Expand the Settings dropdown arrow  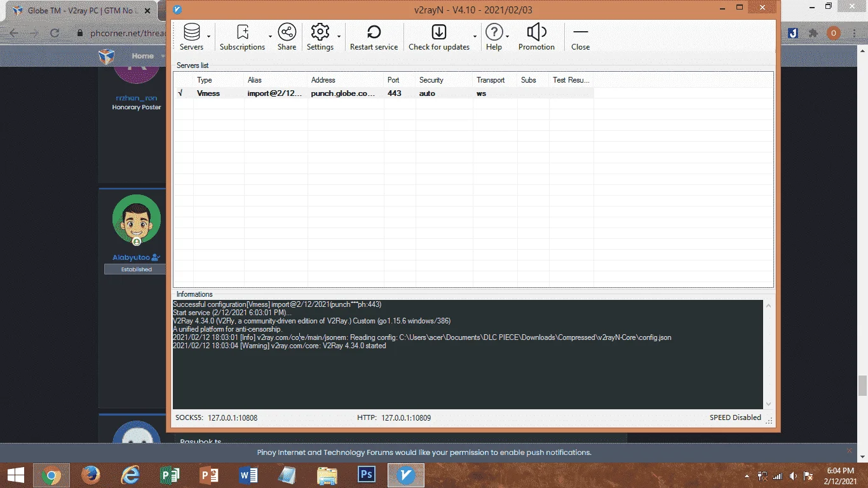(339, 37)
